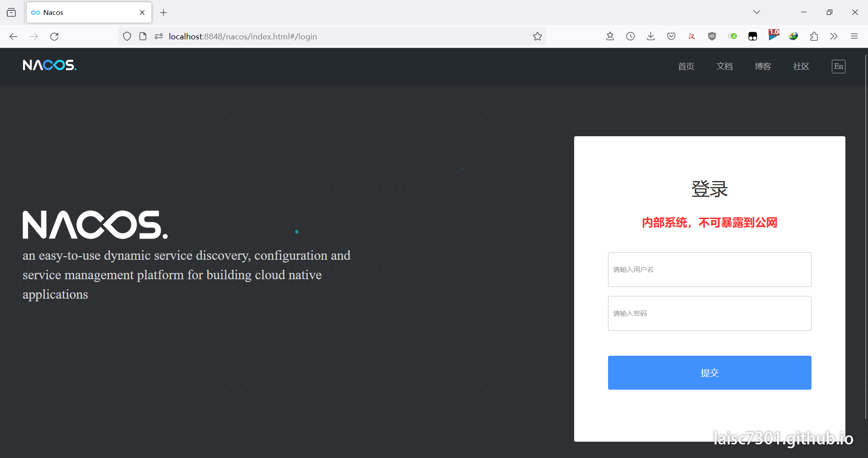Focus the password field 请输入密码
868x458 pixels.
tap(709, 313)
